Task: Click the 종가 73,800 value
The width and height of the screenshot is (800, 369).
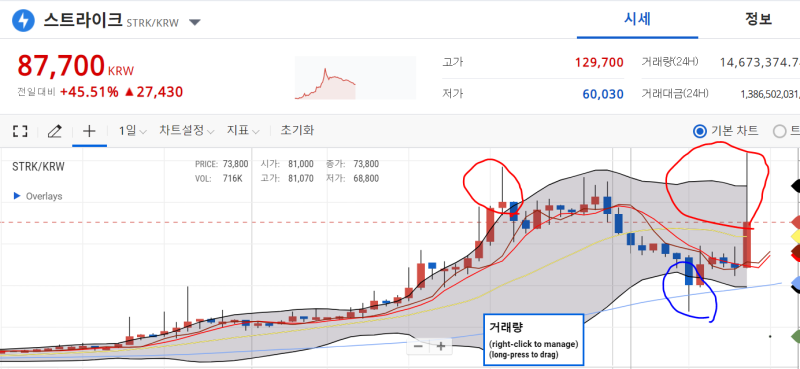Action: coord(366,164)
